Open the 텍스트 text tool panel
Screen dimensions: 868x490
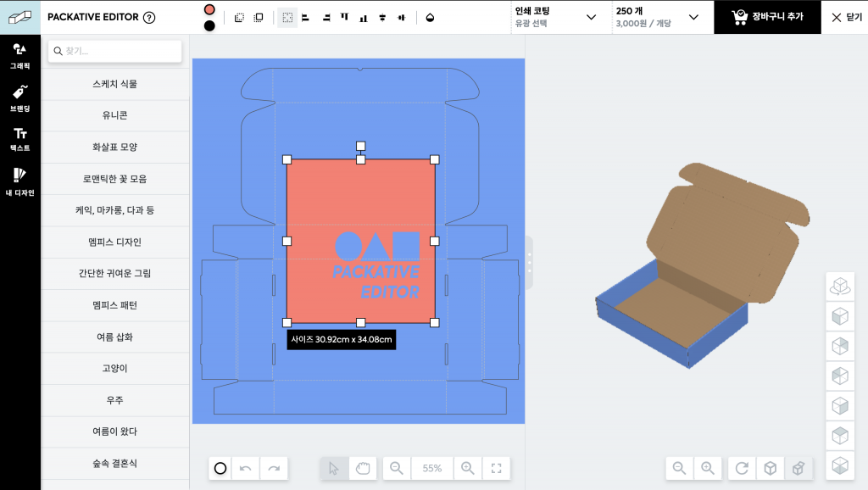pyautogui.click(x=20, y=139)
